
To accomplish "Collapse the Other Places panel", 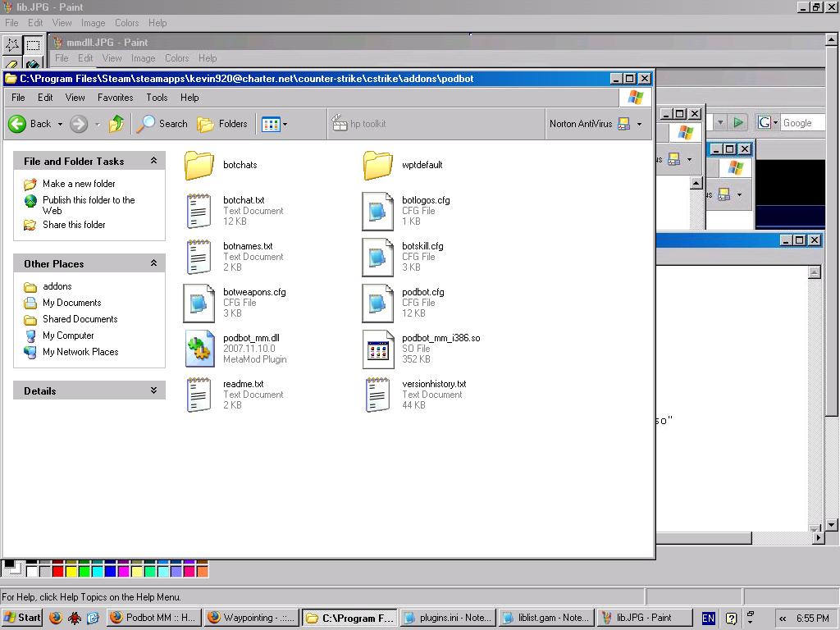I will click(x=153, y=263).
